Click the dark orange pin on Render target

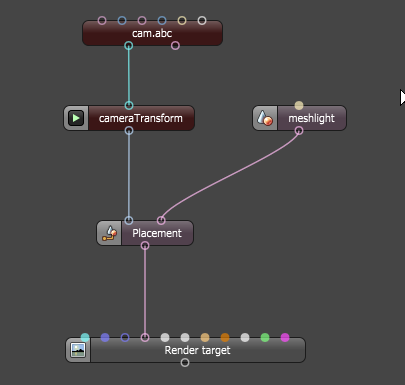point(225,337)
